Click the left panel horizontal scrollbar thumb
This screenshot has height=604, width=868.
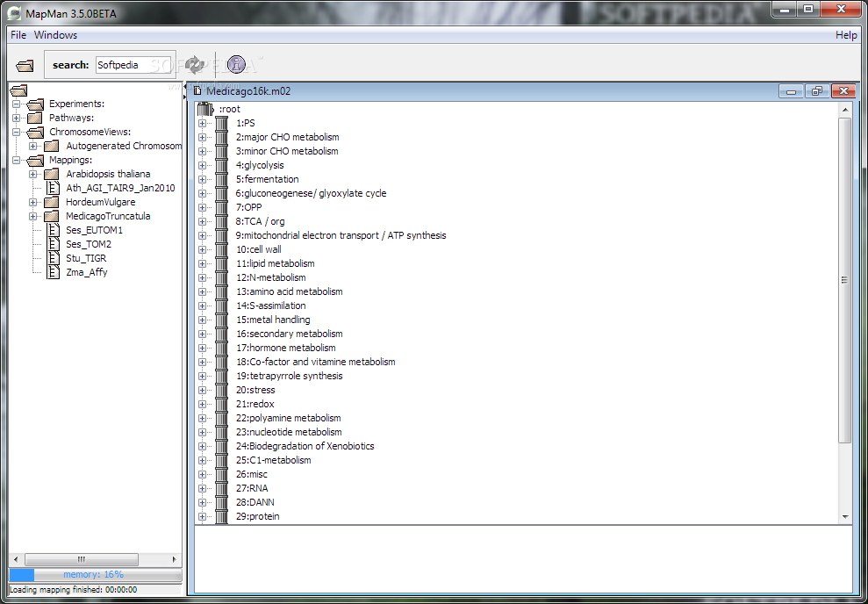coord(82,559)
